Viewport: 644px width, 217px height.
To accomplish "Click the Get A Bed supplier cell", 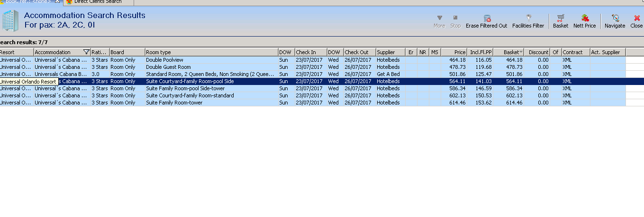I will click(391, 74).
